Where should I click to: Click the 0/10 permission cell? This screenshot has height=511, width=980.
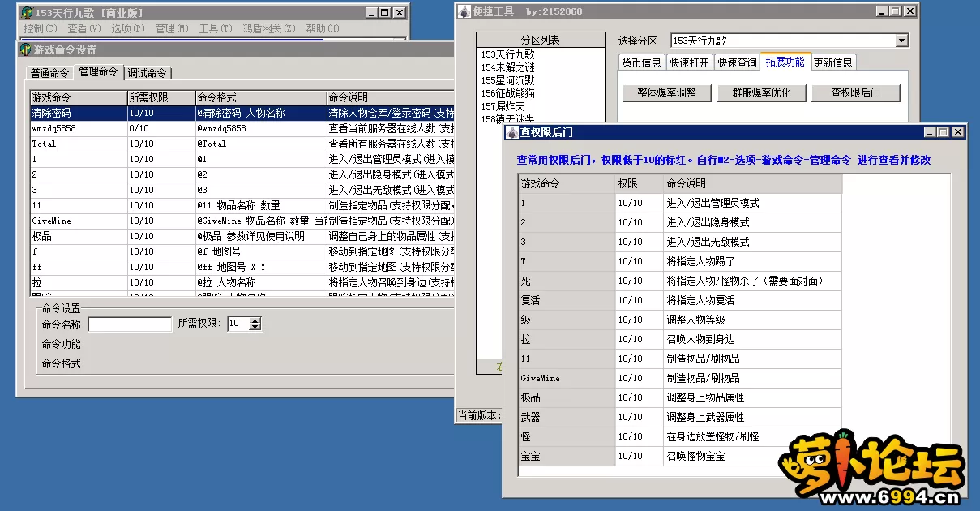coord(160,129)
